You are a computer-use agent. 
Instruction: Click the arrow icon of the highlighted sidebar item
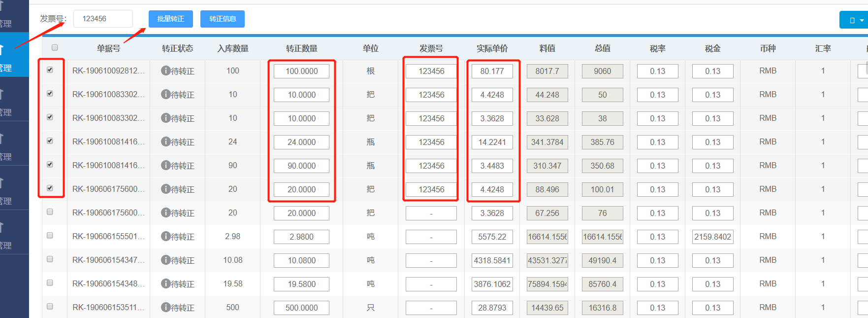(x=2, y=49)
